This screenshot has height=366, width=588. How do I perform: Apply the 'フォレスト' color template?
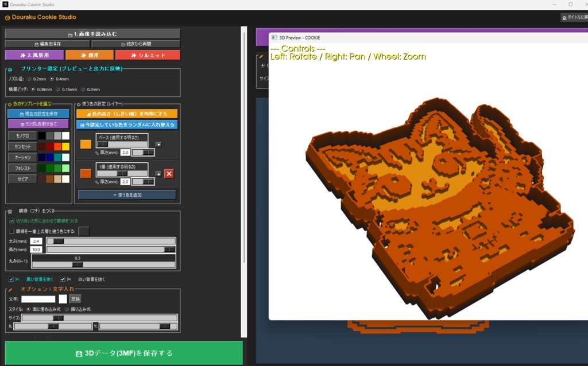click(x=22, y=168)
